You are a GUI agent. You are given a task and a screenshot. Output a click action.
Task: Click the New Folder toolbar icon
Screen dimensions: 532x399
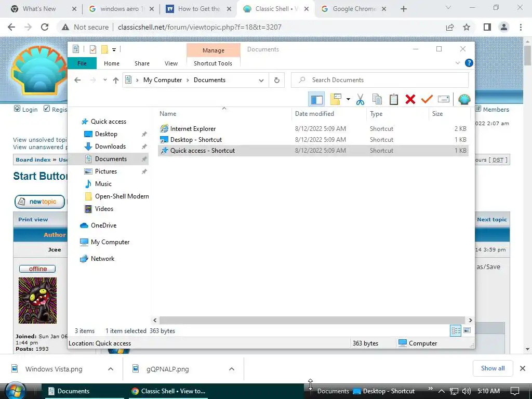[336, 99]
